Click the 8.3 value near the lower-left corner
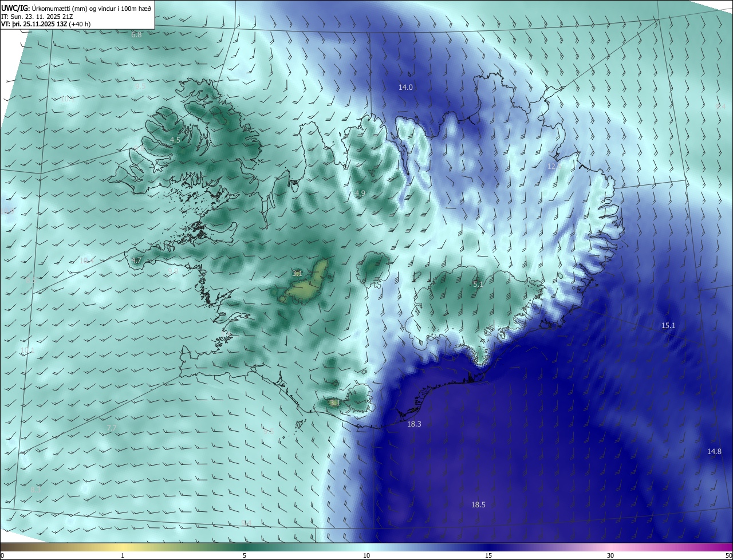The image size is (733, 560). (36, 490)
